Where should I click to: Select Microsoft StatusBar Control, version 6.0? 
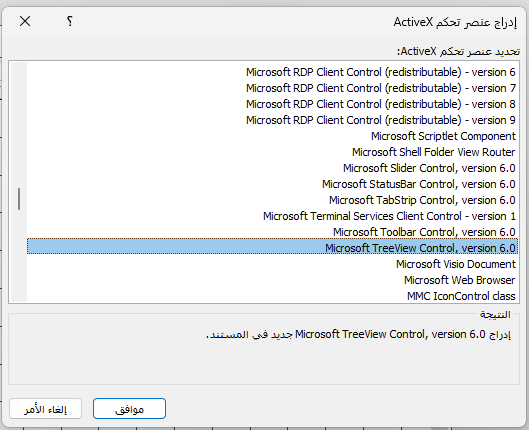point(272,184)
